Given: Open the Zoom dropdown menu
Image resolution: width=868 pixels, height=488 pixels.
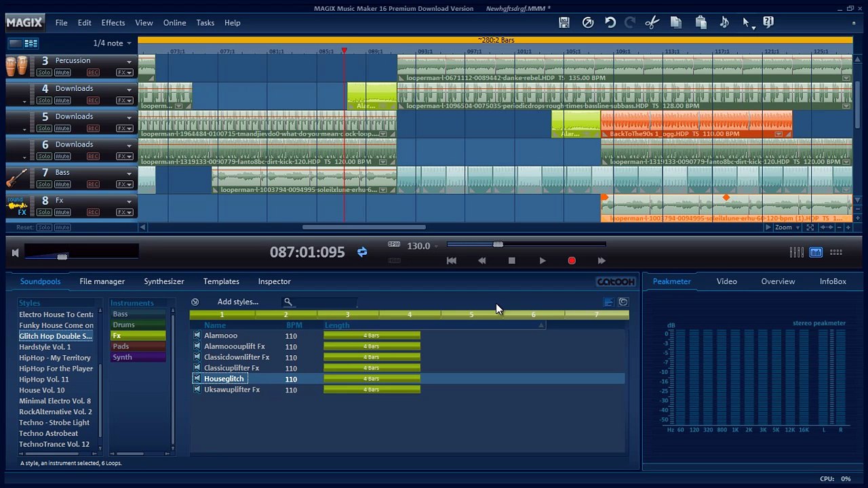Looking at the screenshot, I should coord(786,228).
